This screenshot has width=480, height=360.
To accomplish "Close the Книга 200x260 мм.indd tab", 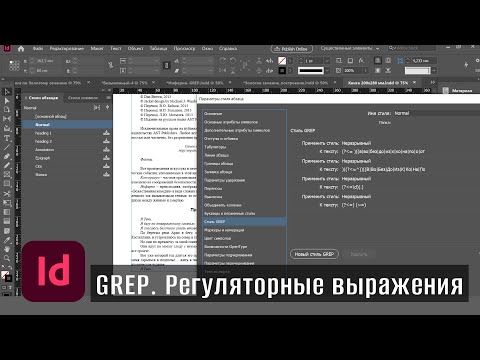I will (415, 82).
